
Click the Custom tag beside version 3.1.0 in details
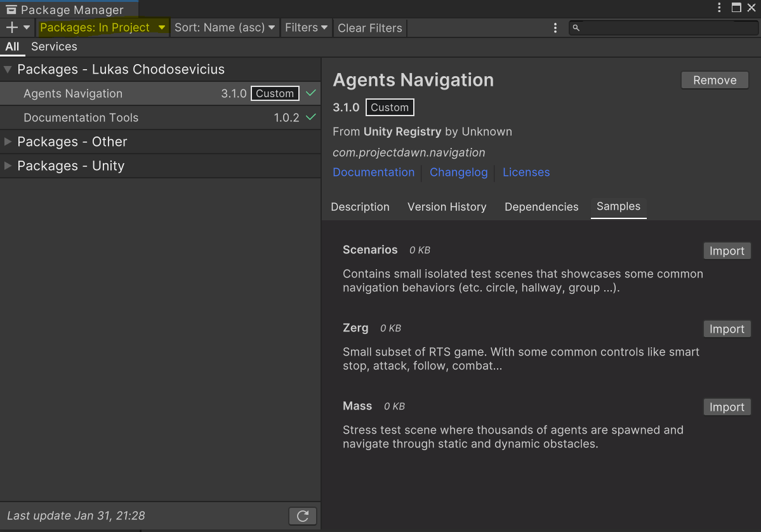390,107
